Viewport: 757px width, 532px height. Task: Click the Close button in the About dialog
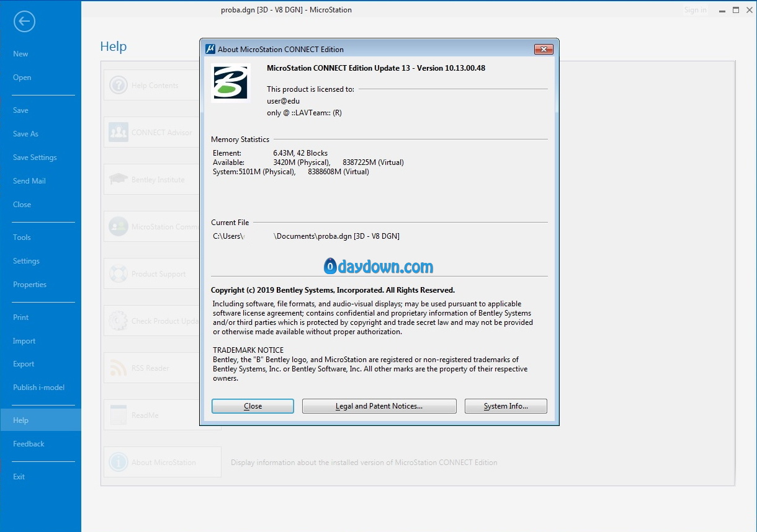pyautogui.click(x=253, y=406)
